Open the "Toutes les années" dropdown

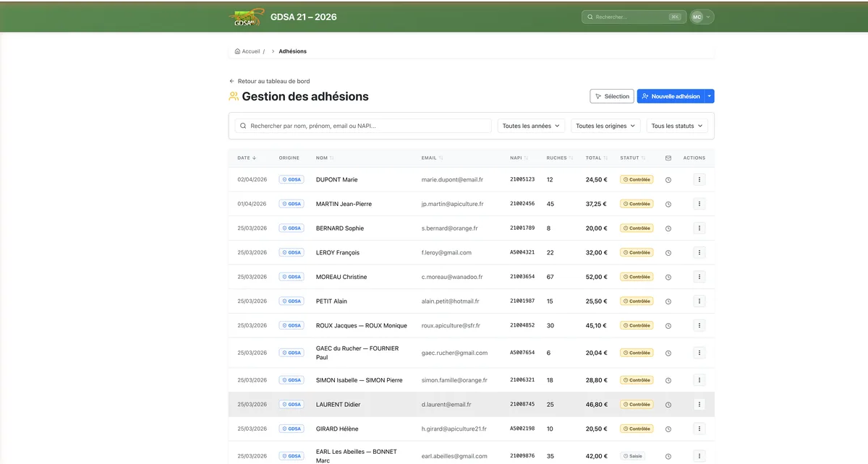(x=531, y=125)
